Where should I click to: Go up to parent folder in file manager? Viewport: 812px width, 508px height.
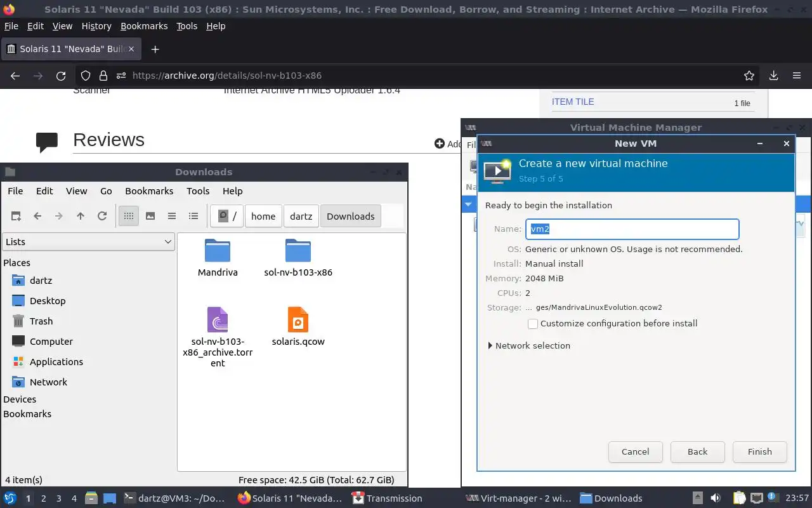tap(81, 216)
